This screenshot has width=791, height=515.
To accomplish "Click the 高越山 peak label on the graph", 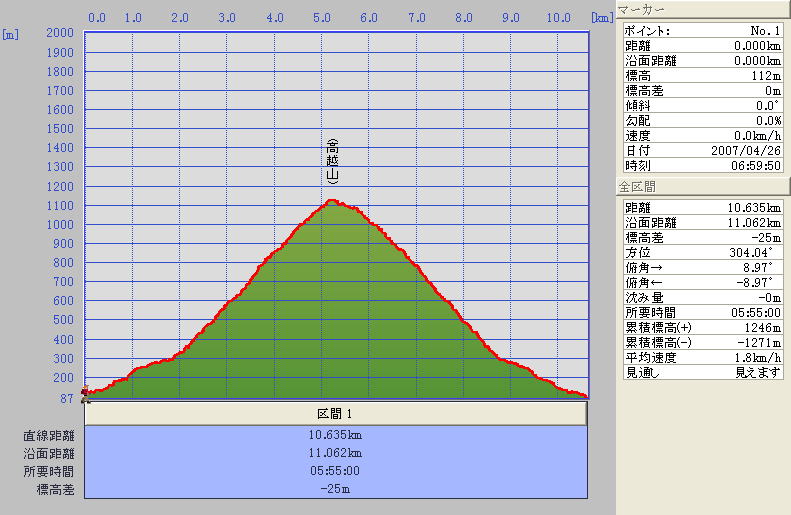I will pyautogui.click(x=332, y=161).
